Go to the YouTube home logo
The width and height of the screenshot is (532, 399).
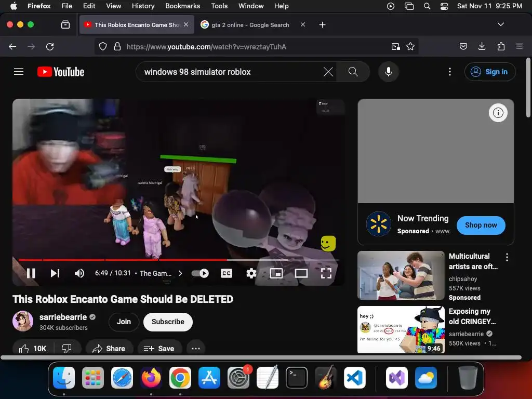click(x=61, y=72)
